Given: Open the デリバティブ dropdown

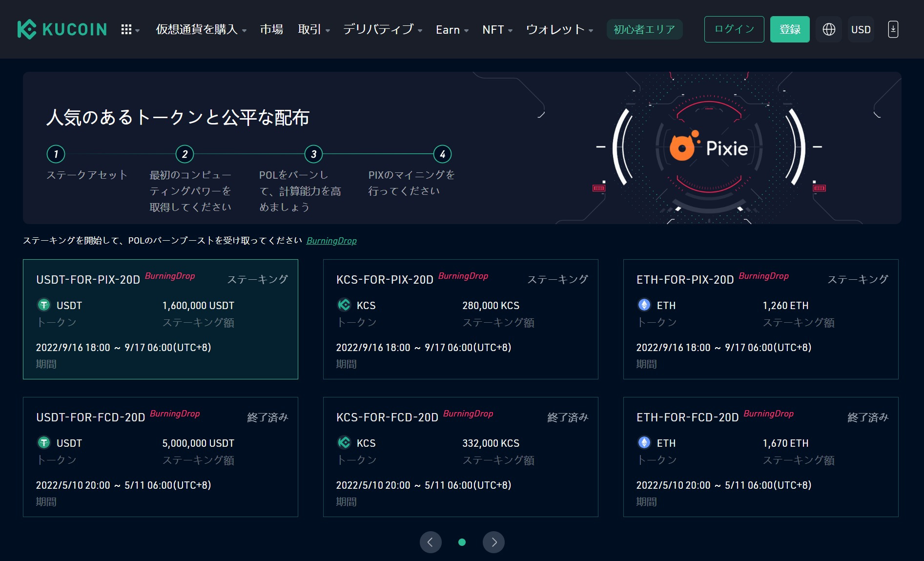Looking at the screenshot, I should 379,29.
